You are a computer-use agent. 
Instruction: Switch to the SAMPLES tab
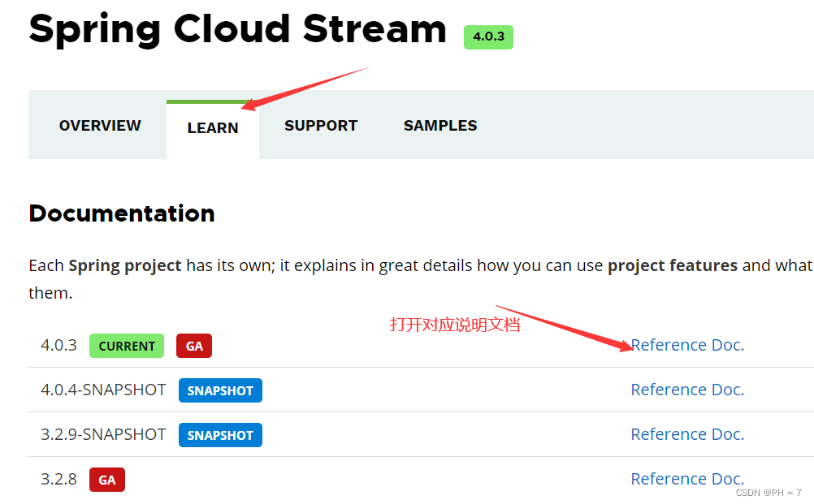(439, 125)
